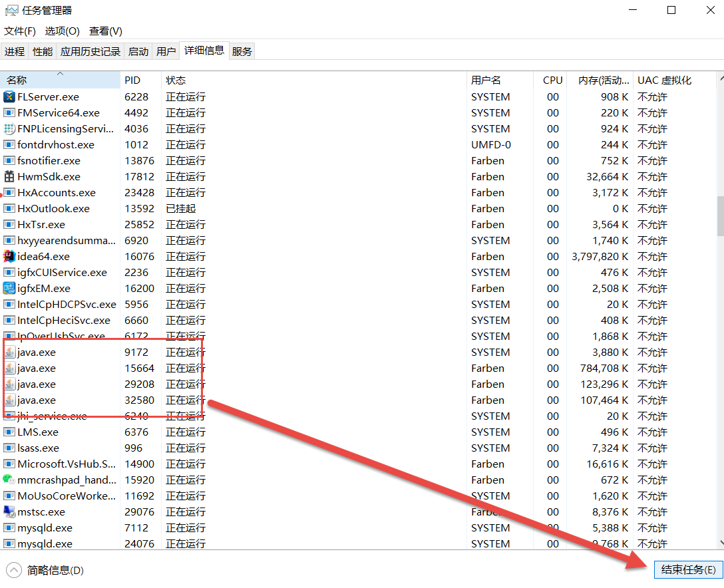Click the UMFD-0 user name cell
The width and height of the screenshot is (724, 588).
point(491,145)
